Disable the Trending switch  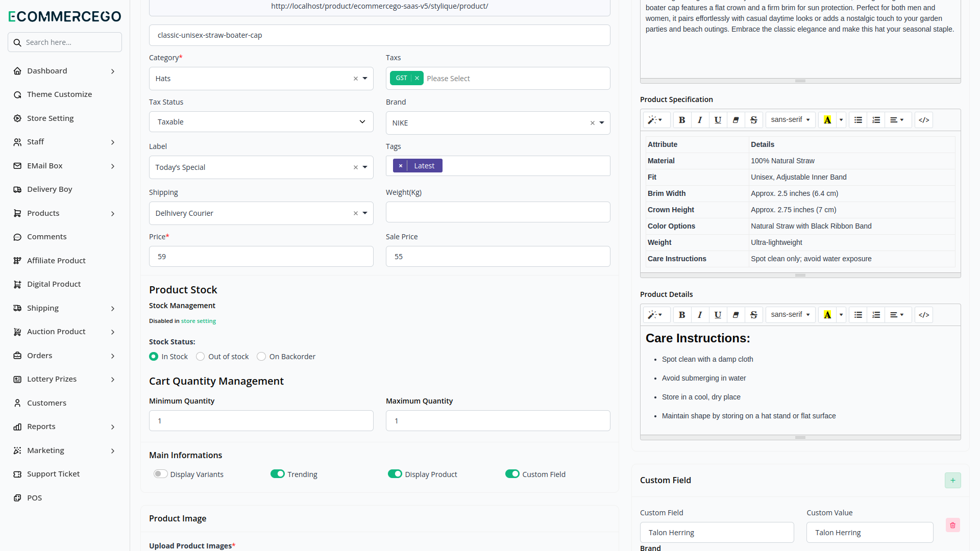tap(278, 474)
